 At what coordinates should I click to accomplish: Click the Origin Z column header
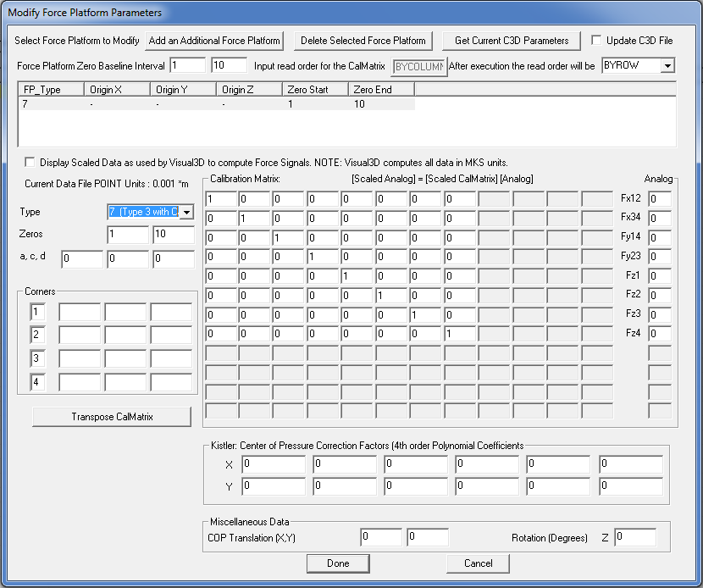pos(249,90)
